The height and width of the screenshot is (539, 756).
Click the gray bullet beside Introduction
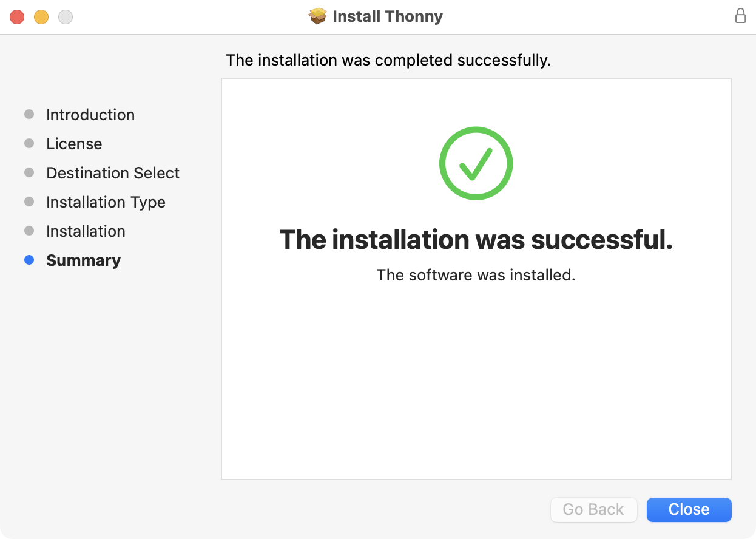[x=29, y=115]
